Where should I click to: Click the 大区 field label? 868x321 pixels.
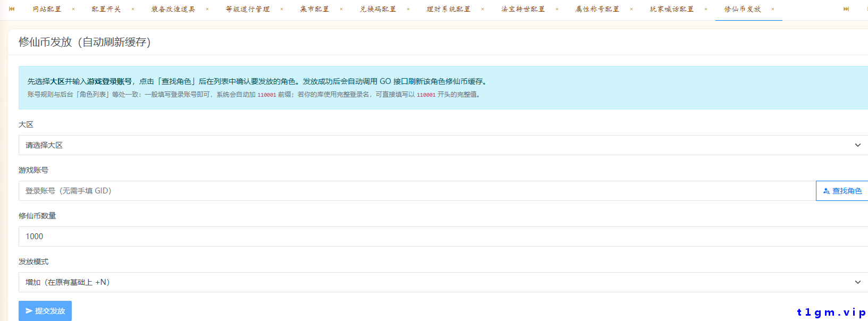pos(26,124)
